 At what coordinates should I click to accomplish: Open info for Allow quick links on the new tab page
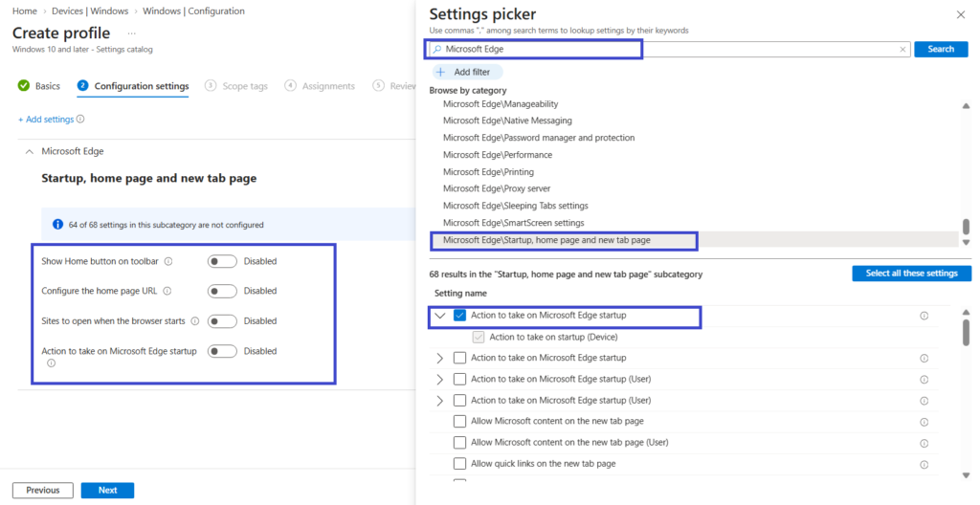coord(924,465)
